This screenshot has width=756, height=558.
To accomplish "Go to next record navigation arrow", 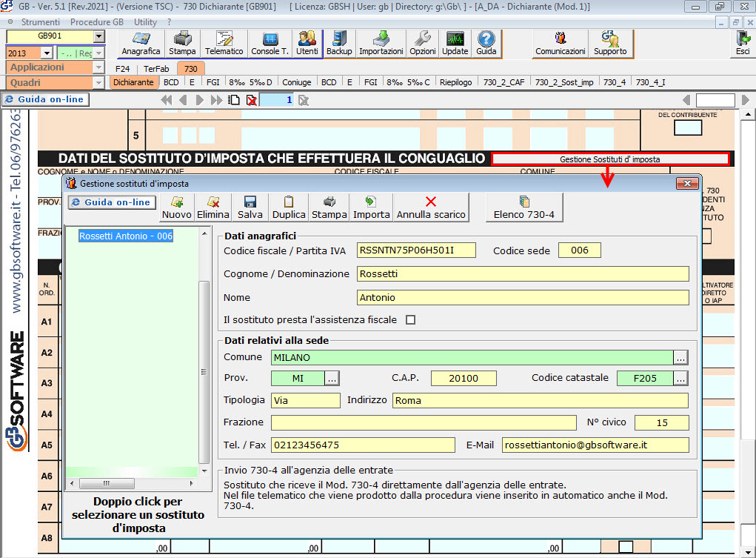I will [200, 100].
